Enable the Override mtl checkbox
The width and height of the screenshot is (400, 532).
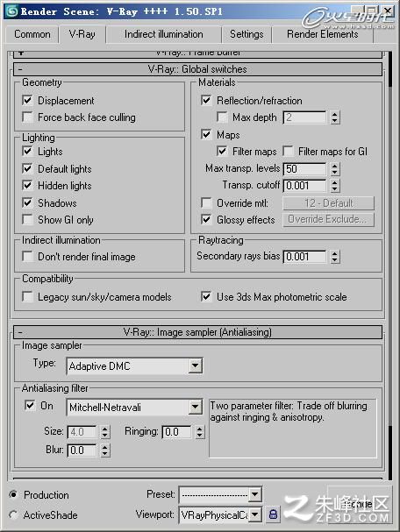(206, 202)
